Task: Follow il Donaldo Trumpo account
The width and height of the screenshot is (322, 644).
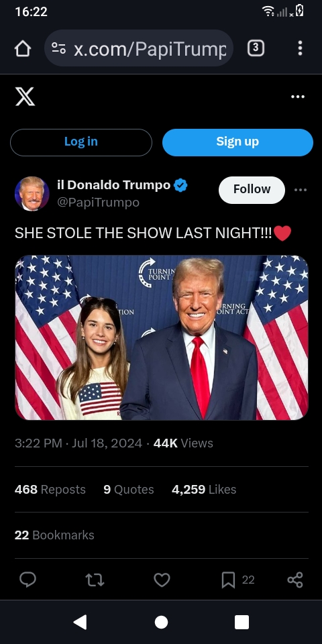Action: (x=252, y=190)
